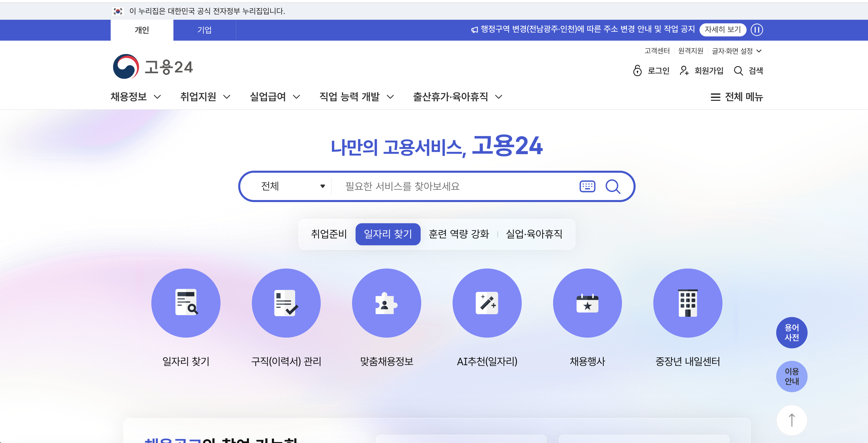
Task: Click the 구직(이력서) 관리 label text
Action: point(286,361)
